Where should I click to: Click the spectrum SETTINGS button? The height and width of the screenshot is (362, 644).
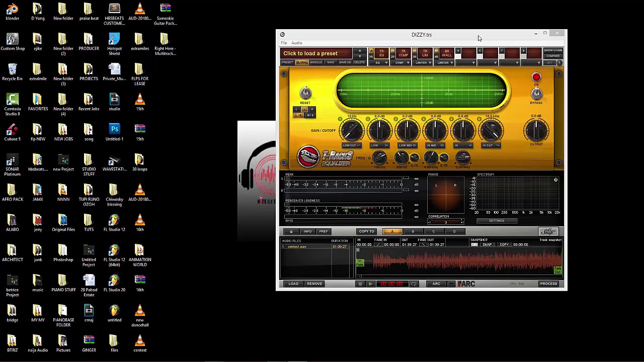[497, 221]
